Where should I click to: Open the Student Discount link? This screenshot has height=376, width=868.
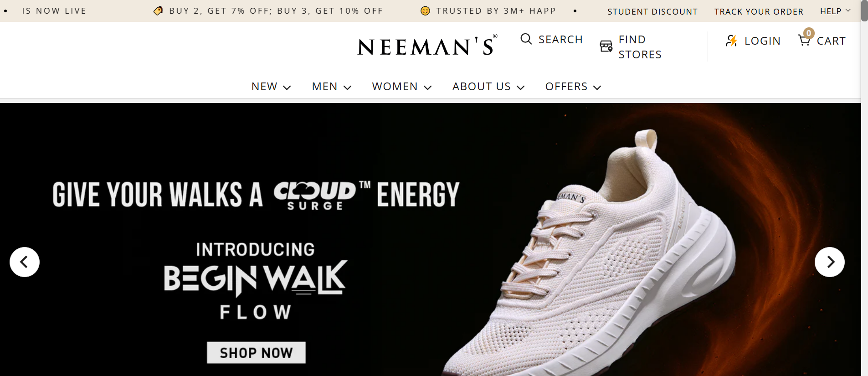(x=652, y=11)
